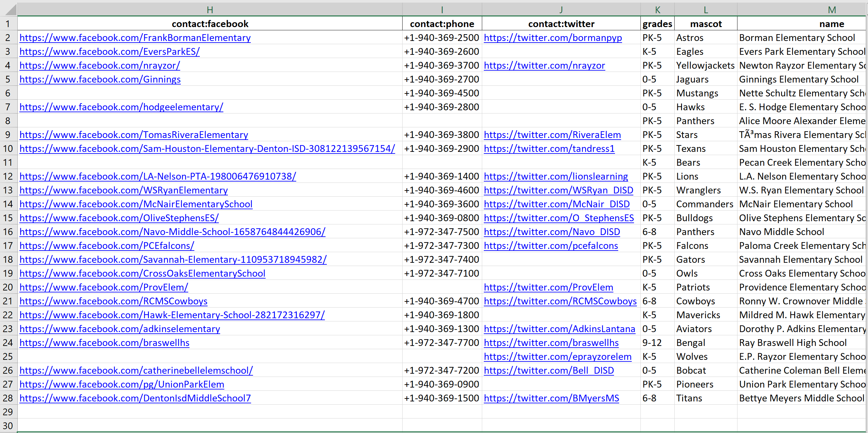Open the lionslearning Twitter link
Image resolution: width=868 pixels, height=433 pixels.
coord(556,176)
